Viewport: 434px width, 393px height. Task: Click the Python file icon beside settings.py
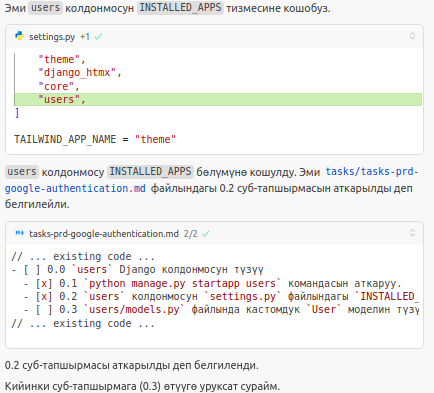(20, 36)
